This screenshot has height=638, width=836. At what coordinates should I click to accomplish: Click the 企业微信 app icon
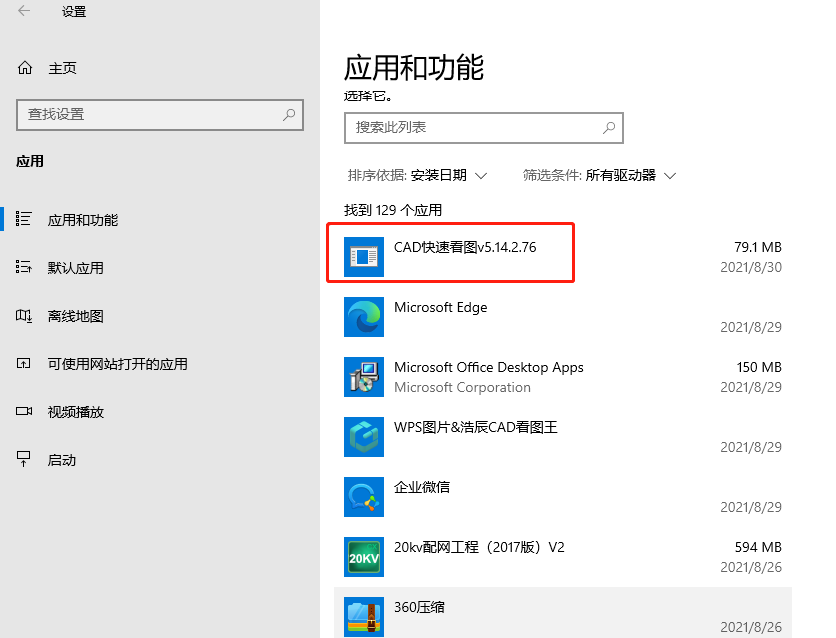pos(364,497)
